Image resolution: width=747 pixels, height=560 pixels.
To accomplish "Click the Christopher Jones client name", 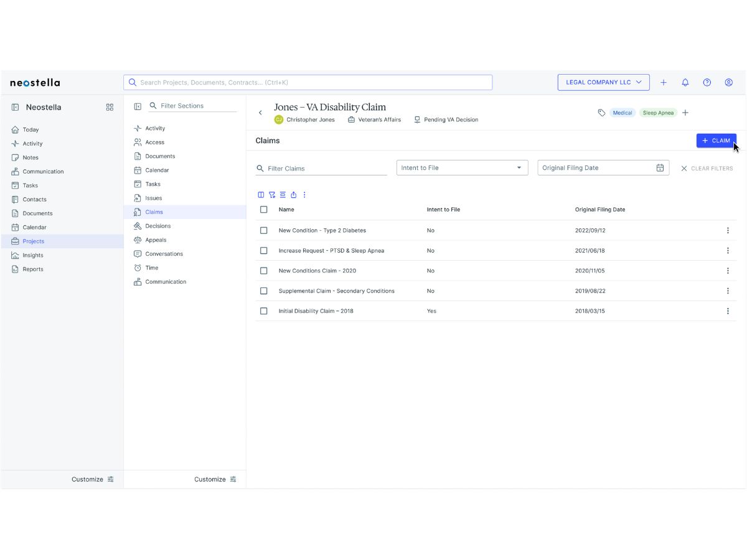I will [311, 119].
